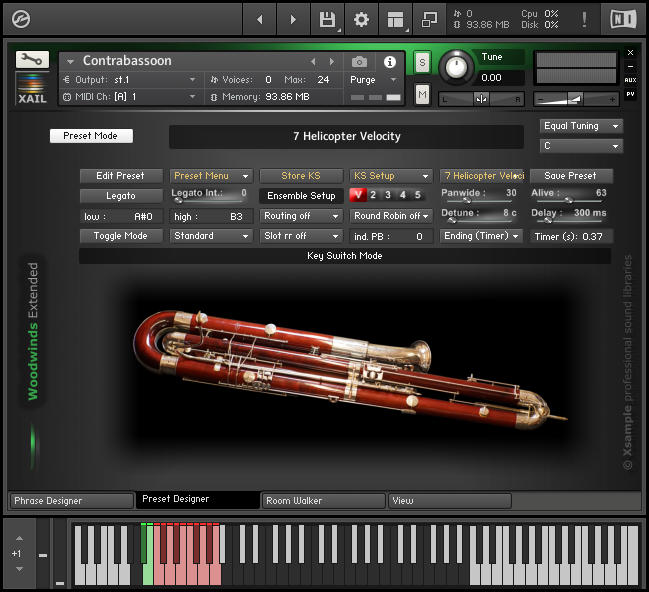The width and height of the screenshot is (649, 592).
Task: Click the Kontakt logo icon
Action: [21, 19]
